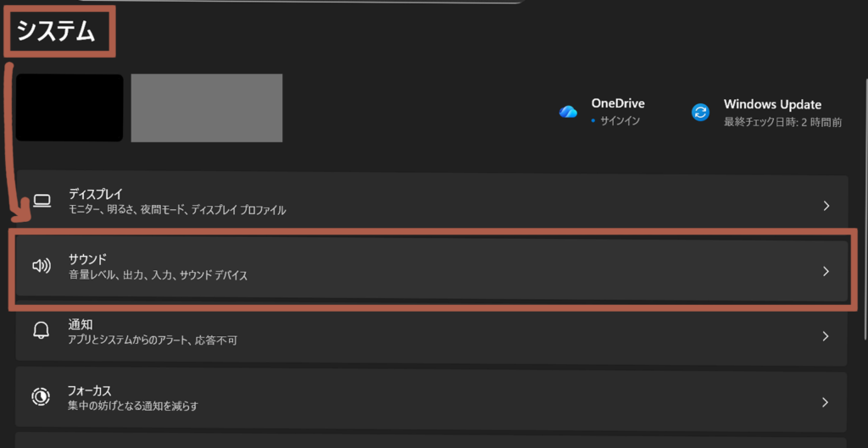Select the 通知 title text

pyautogui.click(x=81, y=324)
